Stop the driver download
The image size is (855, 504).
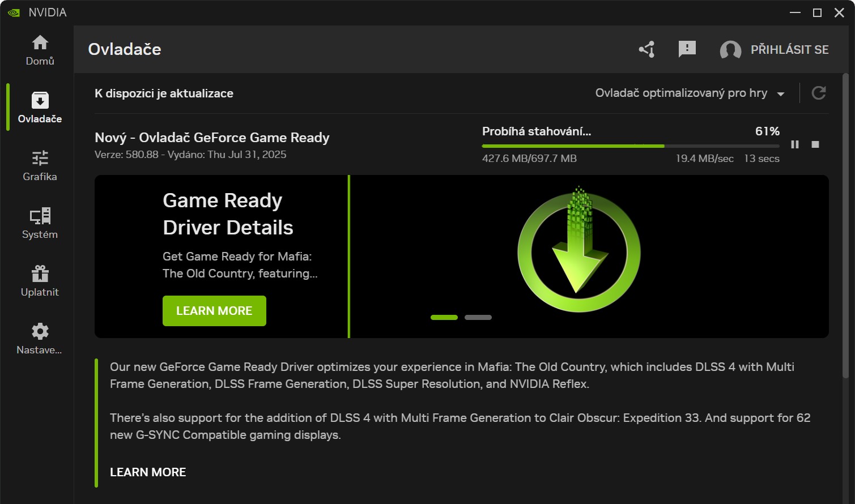click(815, 144)
